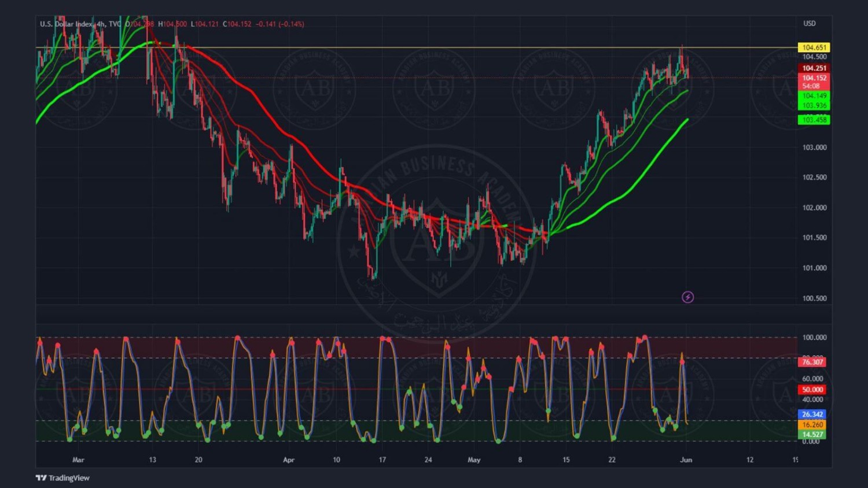Click the 103.000 price axis tick
The image size is (868, 488).
pos(814,147)
